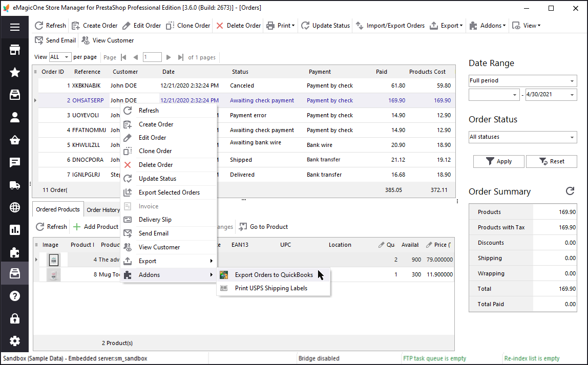Expand the first ordered product row
588x365 pixels.
point(36,260)
